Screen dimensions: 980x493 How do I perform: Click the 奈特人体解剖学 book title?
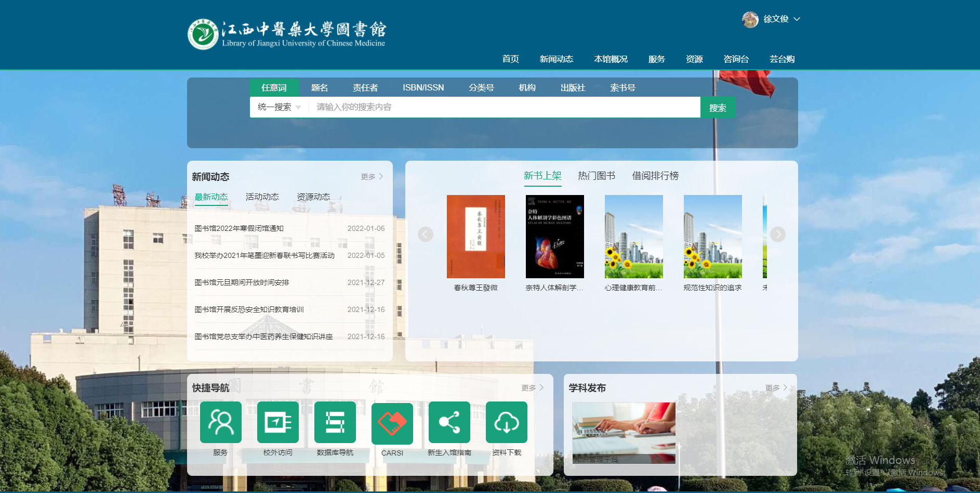tap(555, 288)
